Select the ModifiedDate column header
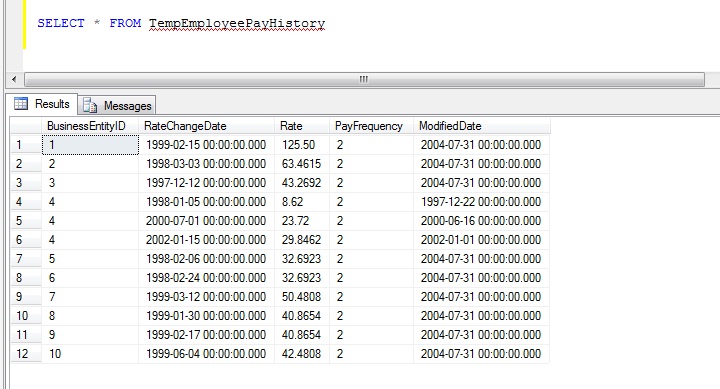 coord(482,126)
